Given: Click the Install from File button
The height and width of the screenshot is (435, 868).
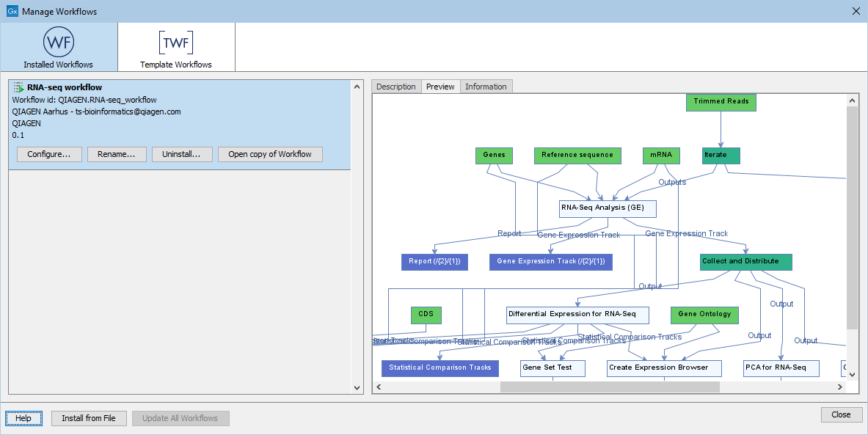Looking at the screenshot, I should pos(89,418).
